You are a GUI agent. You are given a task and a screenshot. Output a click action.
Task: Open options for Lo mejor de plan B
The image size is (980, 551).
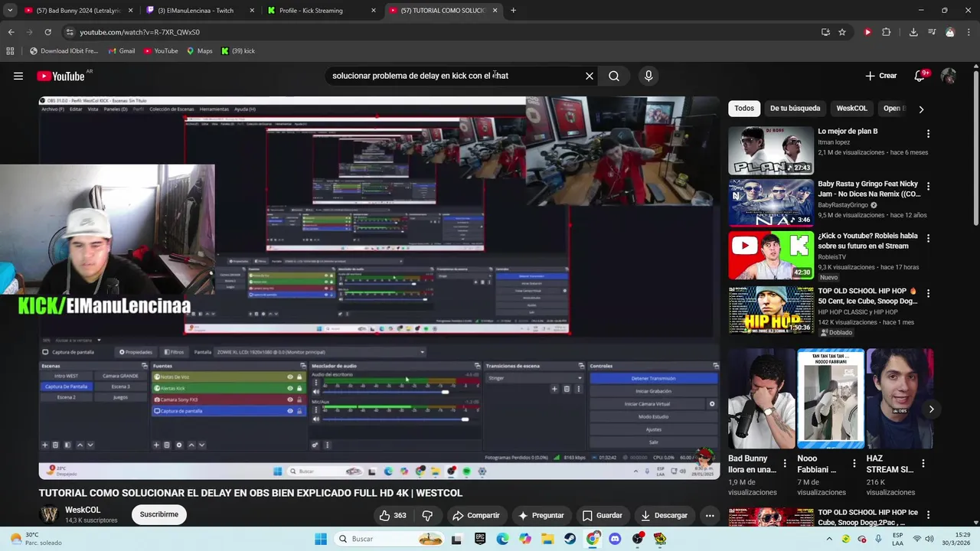928,134
